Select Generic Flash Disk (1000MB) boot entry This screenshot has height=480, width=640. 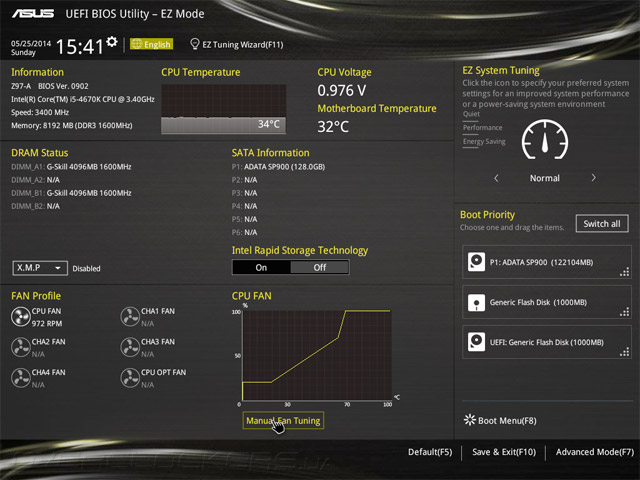pyautogui.click(x=547, y=302)
